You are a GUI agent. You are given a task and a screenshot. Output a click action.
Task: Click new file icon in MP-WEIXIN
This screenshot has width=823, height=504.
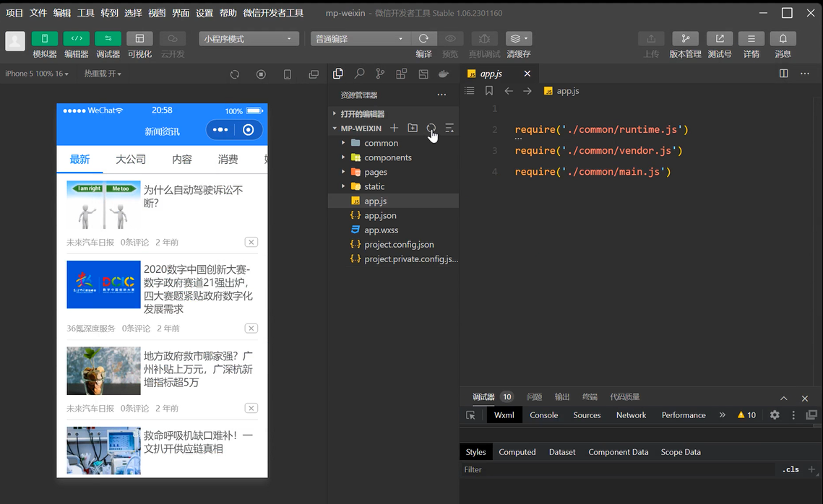(394, 128)
